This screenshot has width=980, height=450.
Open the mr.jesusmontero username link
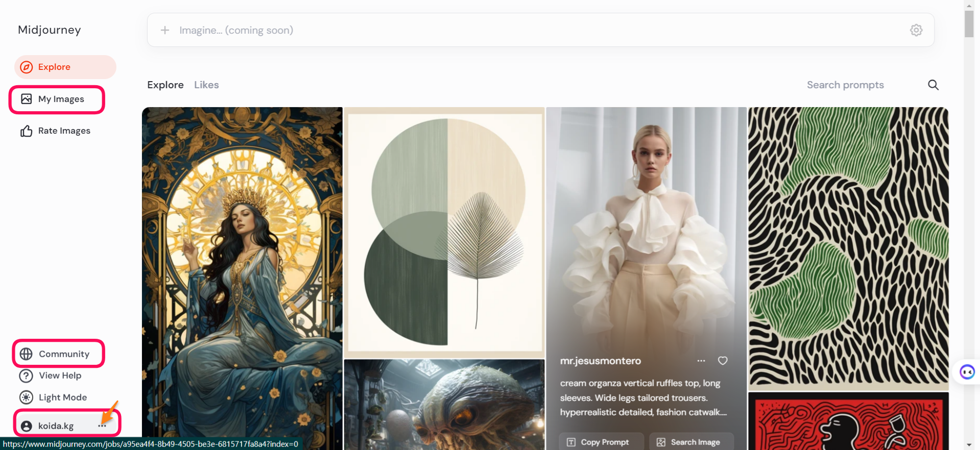click(601, 361)
